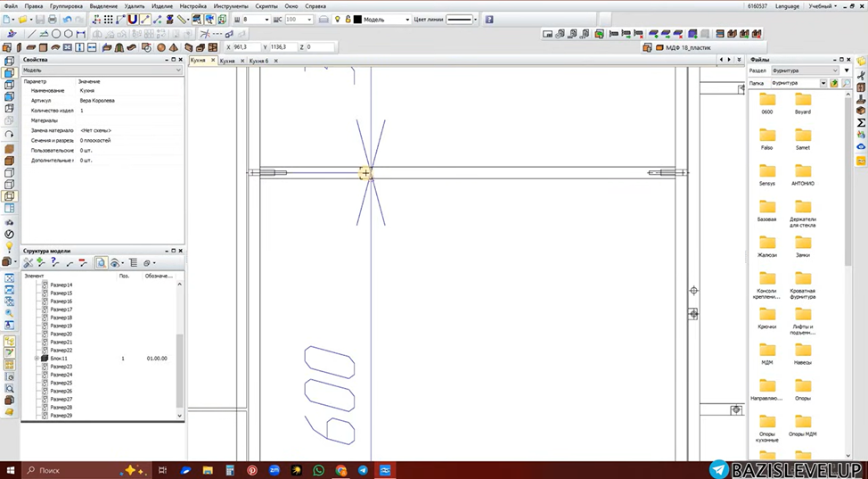Open the Boyard folder

(x=803, y=103)
